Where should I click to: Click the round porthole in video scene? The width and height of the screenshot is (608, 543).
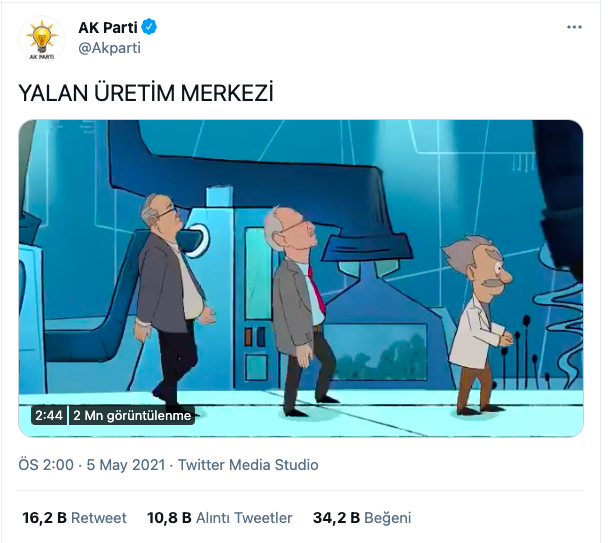(198, 240)
